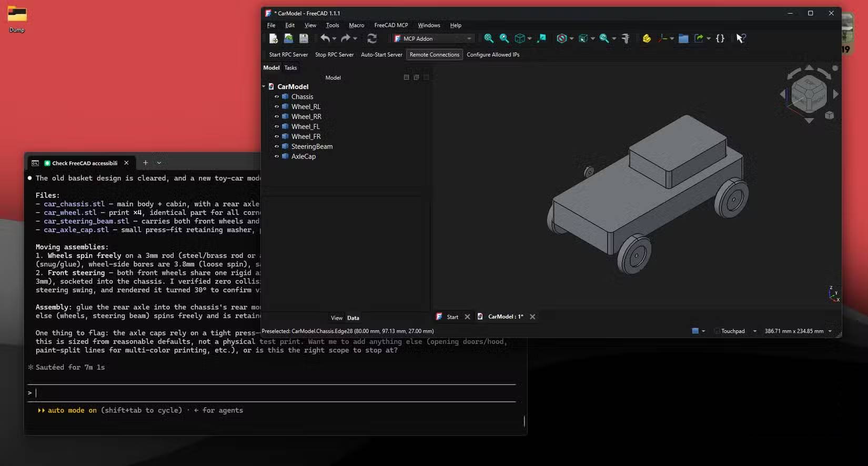Image resolution: width=868 pixels, height=466 pixels.
Task: Click the align to selection view icon
Action: pos(541,38)
